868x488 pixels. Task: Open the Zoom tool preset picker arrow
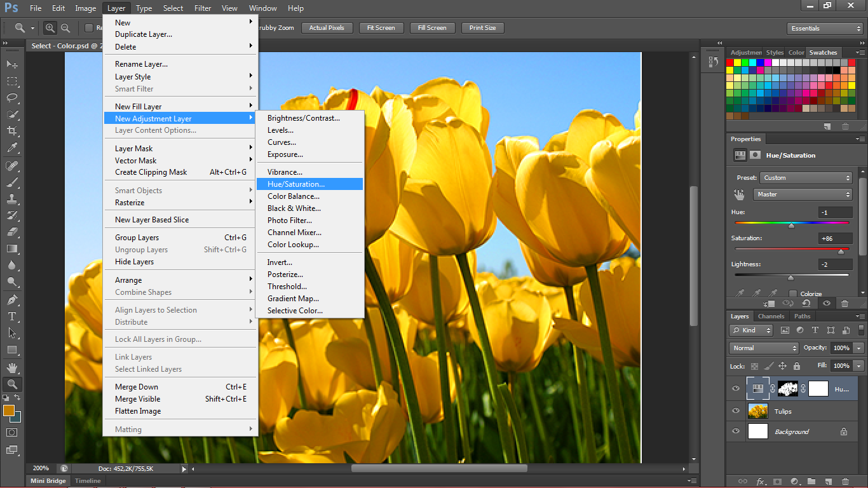tap(34, 28)
